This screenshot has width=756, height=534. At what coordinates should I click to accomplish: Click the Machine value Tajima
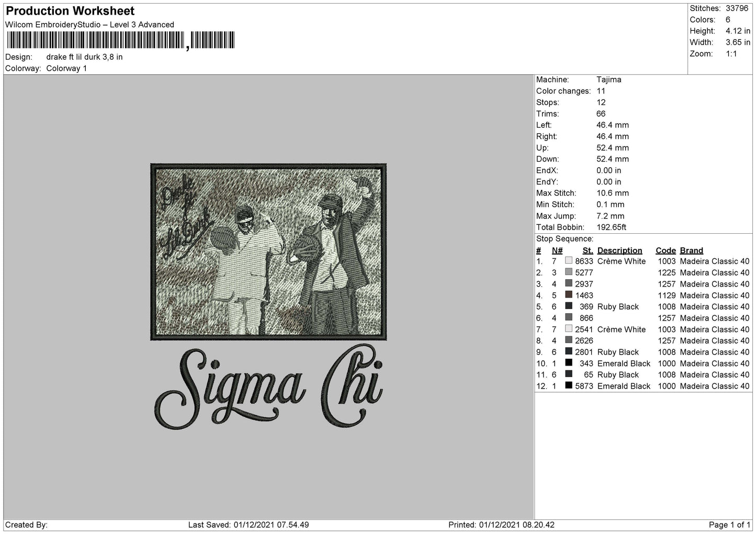point(609,79)
